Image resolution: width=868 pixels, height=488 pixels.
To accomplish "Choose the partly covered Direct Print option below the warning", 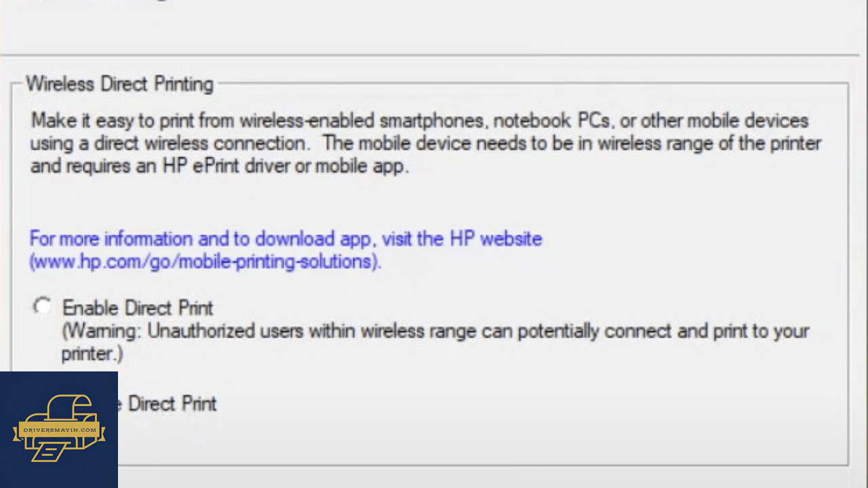I will click(167, 404).
